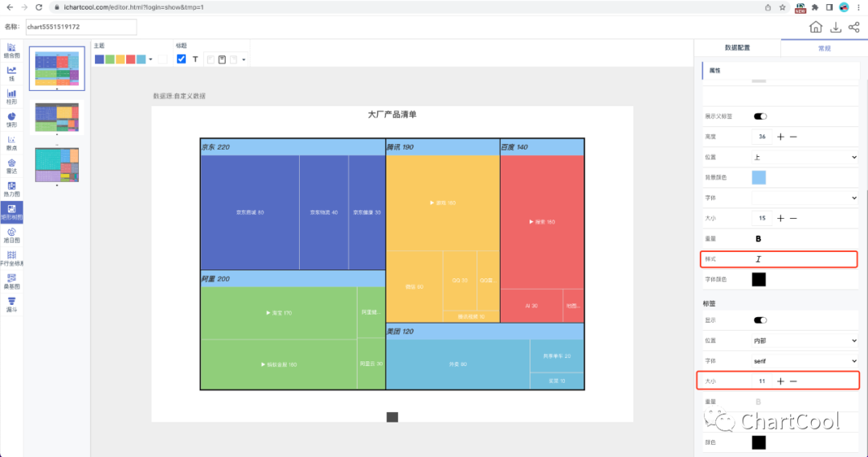
Task: Decrease parent label 大小 15 with minus
Action: (x=793, y=218)
